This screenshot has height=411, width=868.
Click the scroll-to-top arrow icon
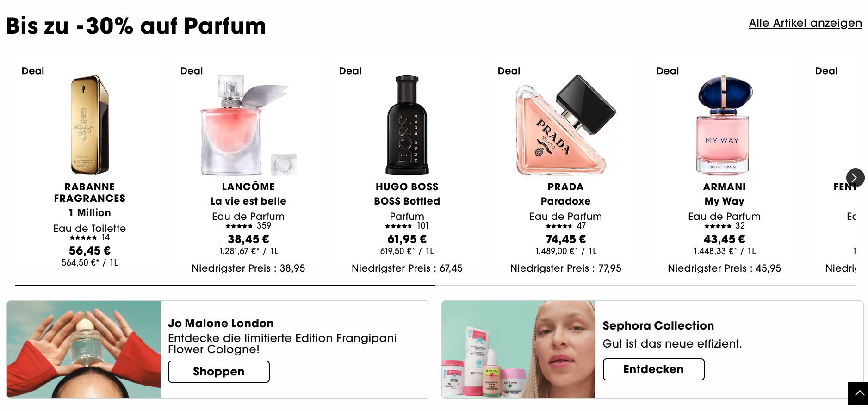point(859,393)
